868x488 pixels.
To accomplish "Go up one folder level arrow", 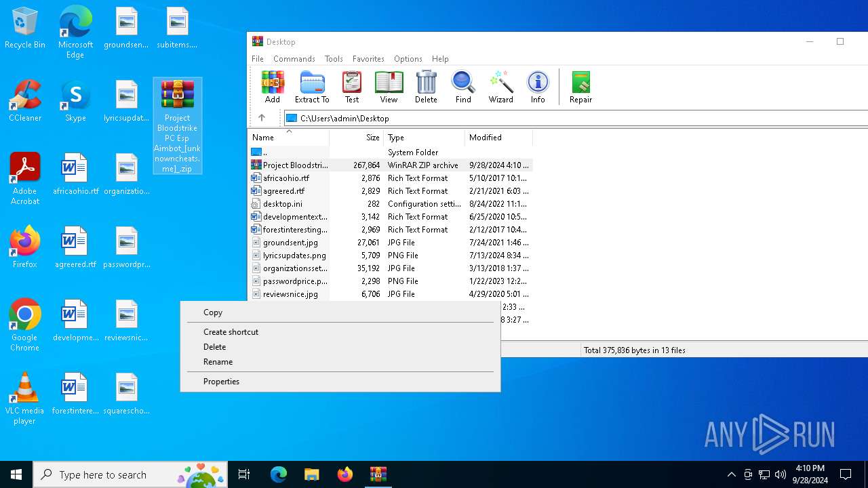I will pyautogui.click(x=262, y=118).
